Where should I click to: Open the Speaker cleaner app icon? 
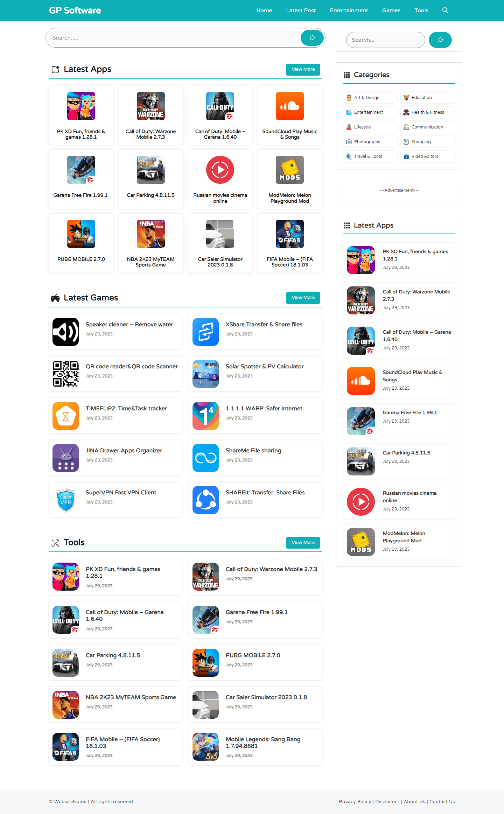(x=65, y=332)
